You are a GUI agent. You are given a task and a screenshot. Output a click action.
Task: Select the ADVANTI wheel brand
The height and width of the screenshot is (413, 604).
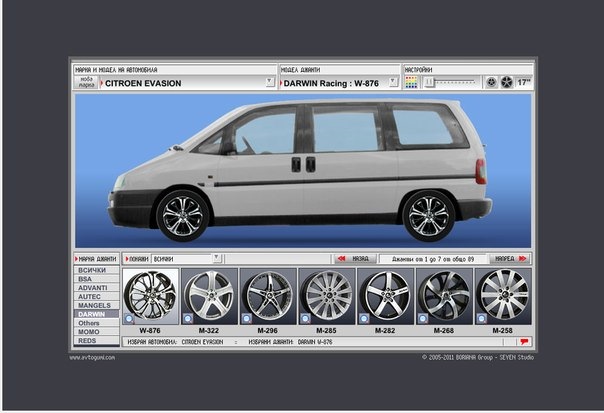[x=96, y=288]
